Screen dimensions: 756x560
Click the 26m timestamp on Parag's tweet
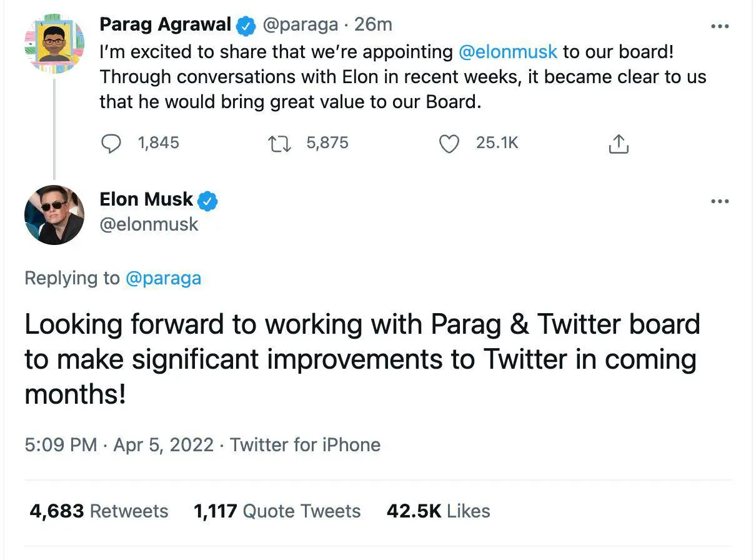[x=373, y=25]
